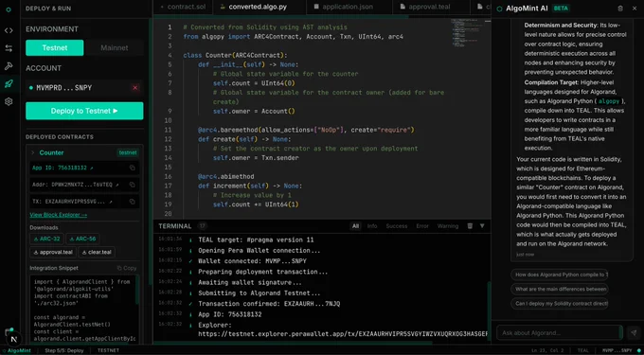
Task: Choose suggestion 'How does Algorand Python compile'
Action: 560,275
